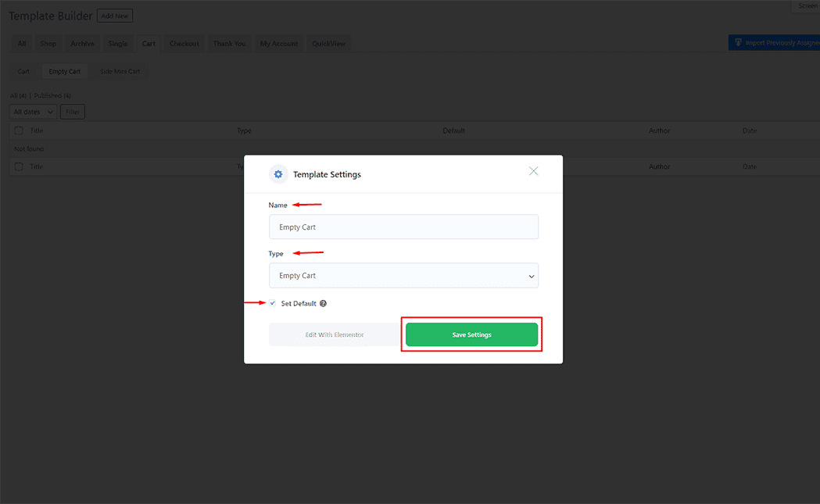The height and width of the screenshot is (504, 820).
Task: Check the bottom select-all Title checkbox
Action: [x=18, y=166]
